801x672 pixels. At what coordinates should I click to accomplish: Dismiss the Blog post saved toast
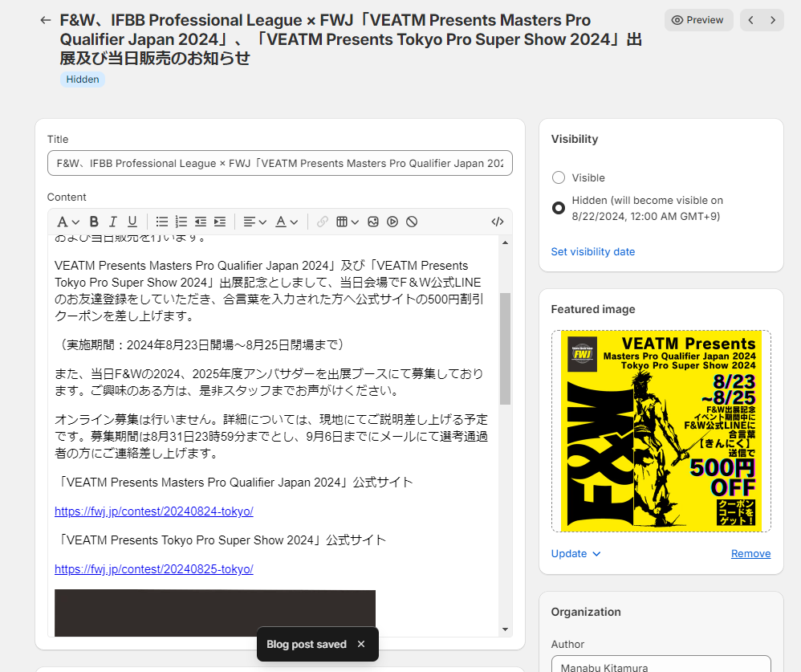tap(361, 644)
